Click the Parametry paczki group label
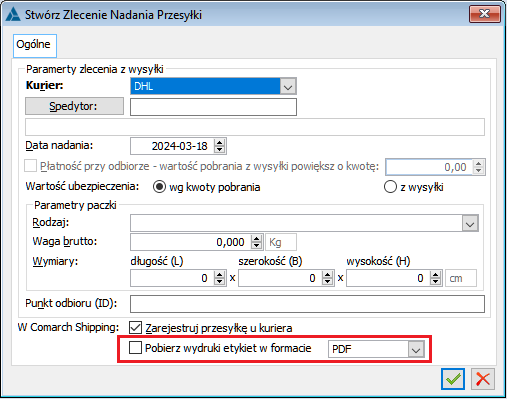 pos(75,205)
